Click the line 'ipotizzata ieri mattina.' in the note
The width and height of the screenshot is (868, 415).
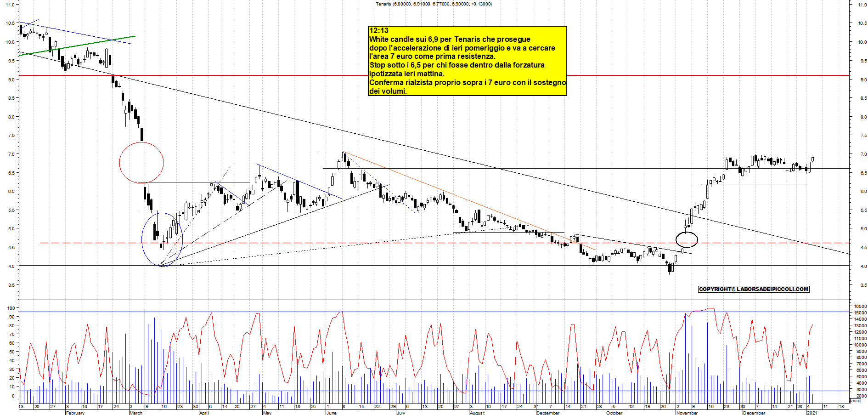407,74
